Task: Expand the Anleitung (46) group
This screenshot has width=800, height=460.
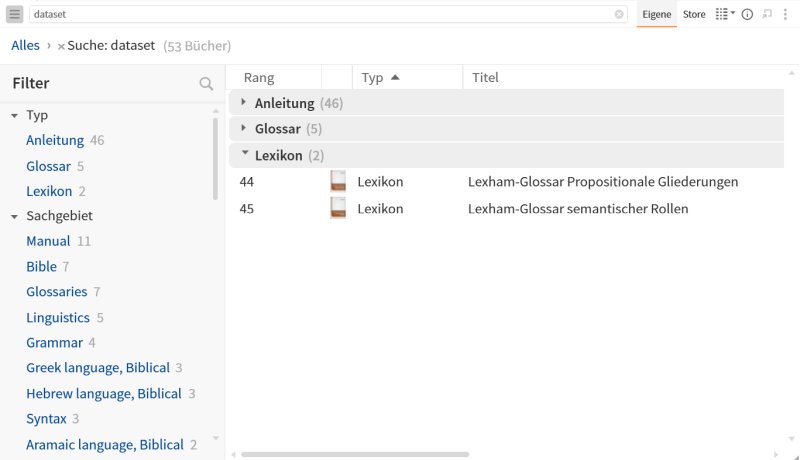Action: [243, 103]
